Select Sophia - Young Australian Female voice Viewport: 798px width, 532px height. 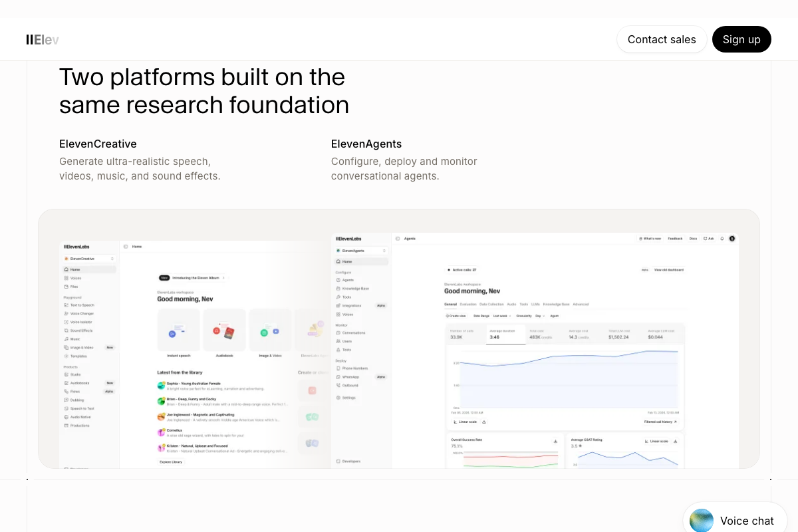(x=211, y=386)
